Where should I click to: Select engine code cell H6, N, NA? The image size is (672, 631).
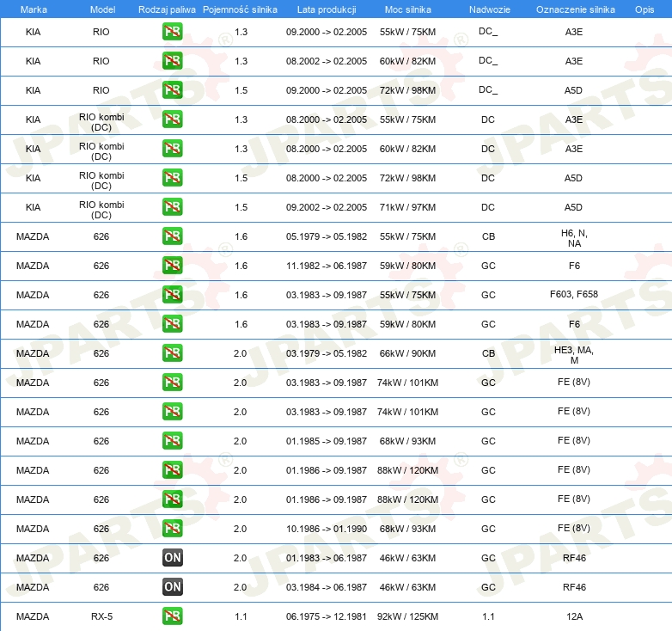click(574, 238)
